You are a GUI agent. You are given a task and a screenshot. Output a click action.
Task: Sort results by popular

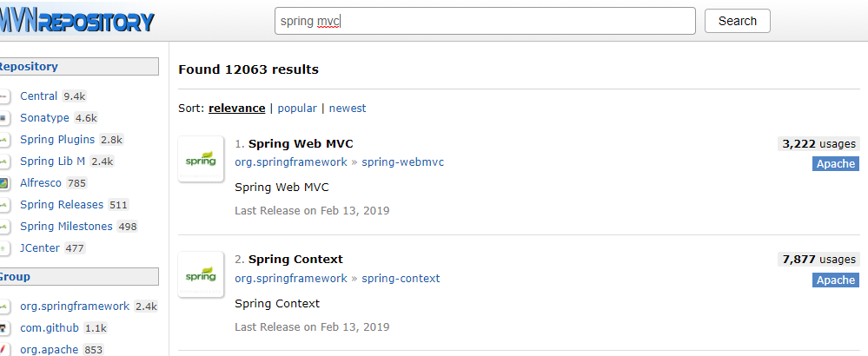297,109
